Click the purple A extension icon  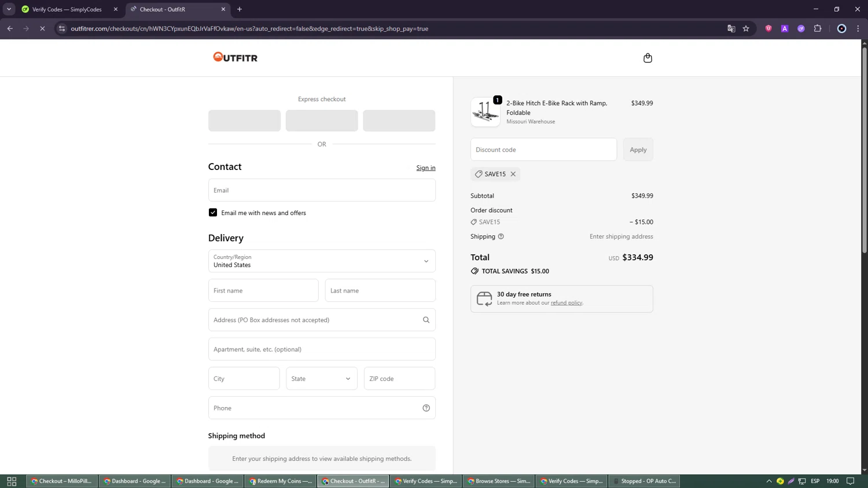coord(785,28)
